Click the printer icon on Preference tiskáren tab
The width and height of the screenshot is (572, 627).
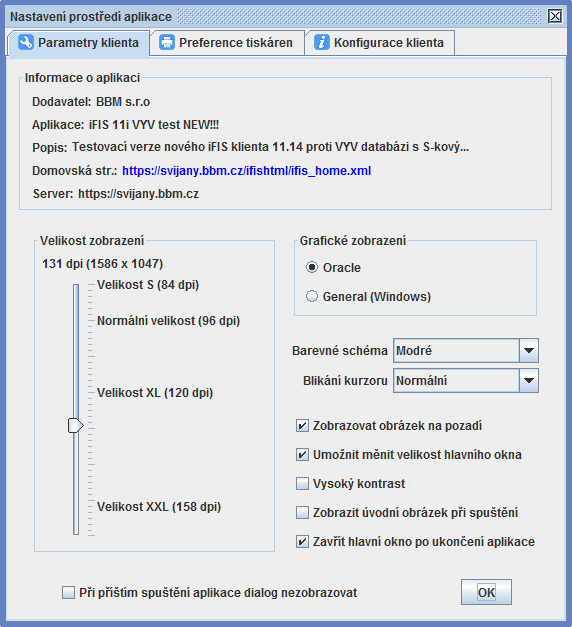pyautogui.click(x=167, y=42)
